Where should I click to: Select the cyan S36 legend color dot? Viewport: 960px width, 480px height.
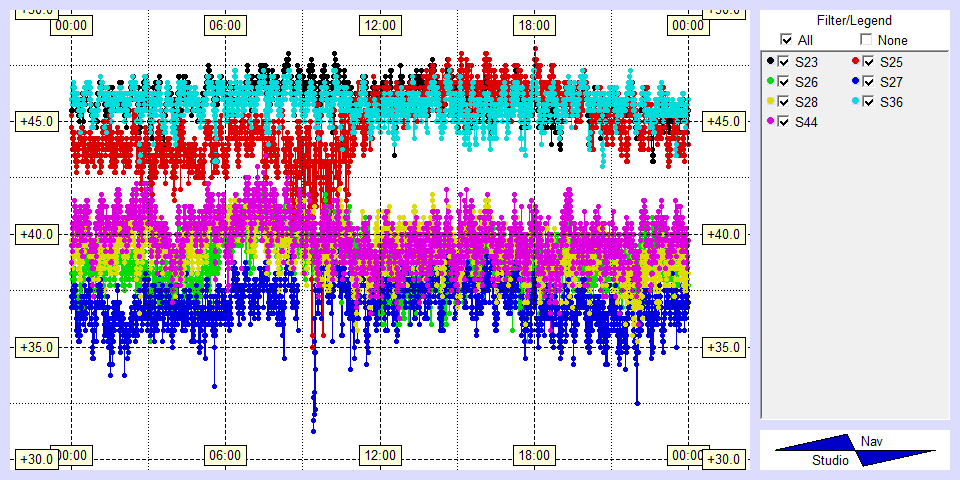(x=855, y=102)
